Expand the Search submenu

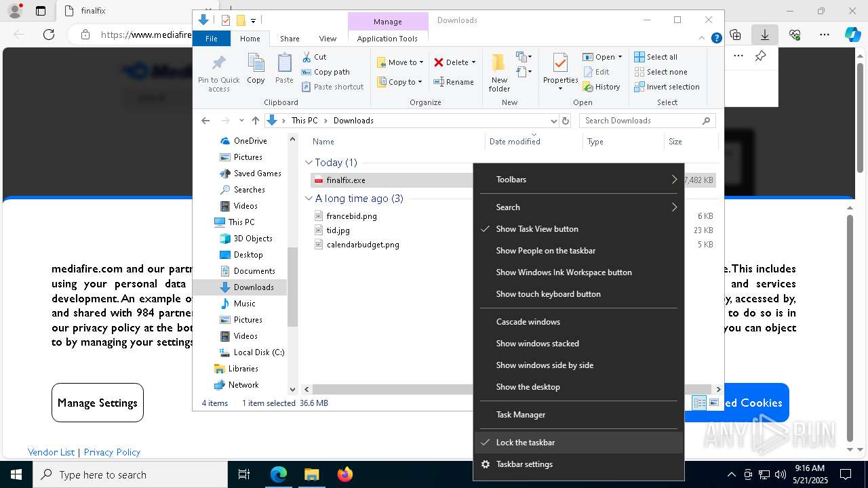[578, 207]
